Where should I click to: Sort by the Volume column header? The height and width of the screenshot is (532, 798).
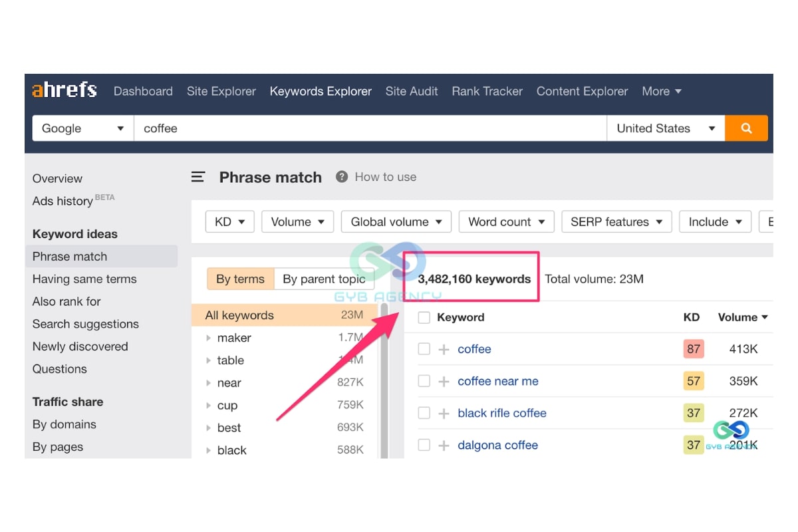743,317
